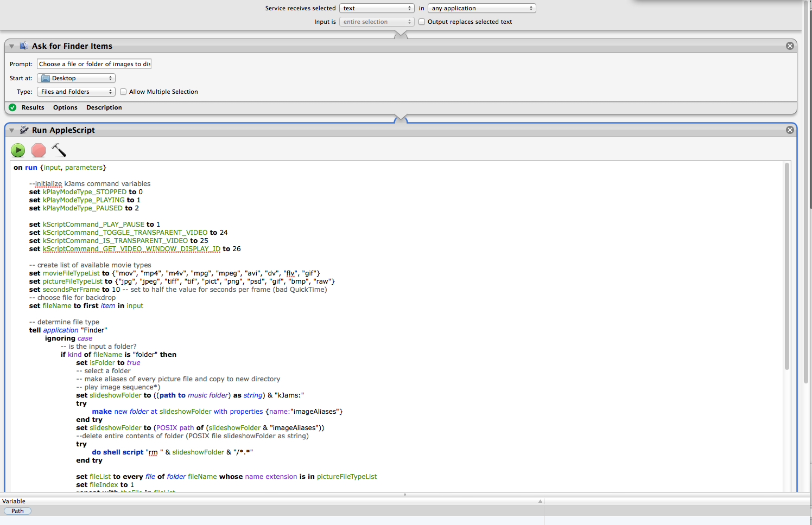This screenshot has height=525, width=812.
Task: Compile script using the hammer icon
Action: (59, 150)
